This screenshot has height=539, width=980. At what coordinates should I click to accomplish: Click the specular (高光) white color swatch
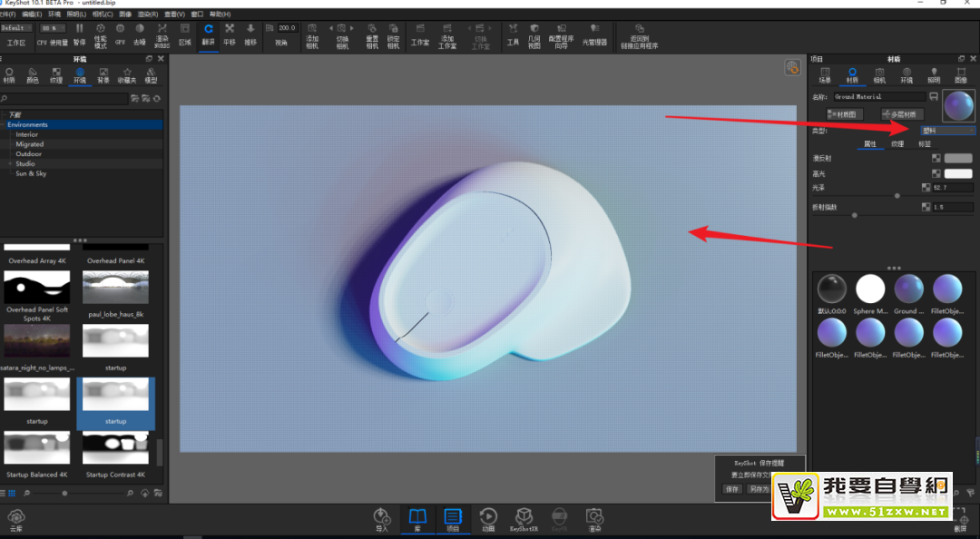958,173
